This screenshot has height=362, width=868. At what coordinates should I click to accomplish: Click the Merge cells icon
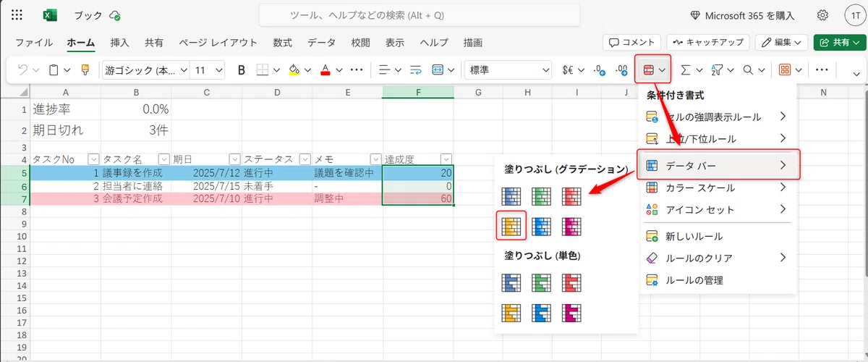[x=438, y=70]
